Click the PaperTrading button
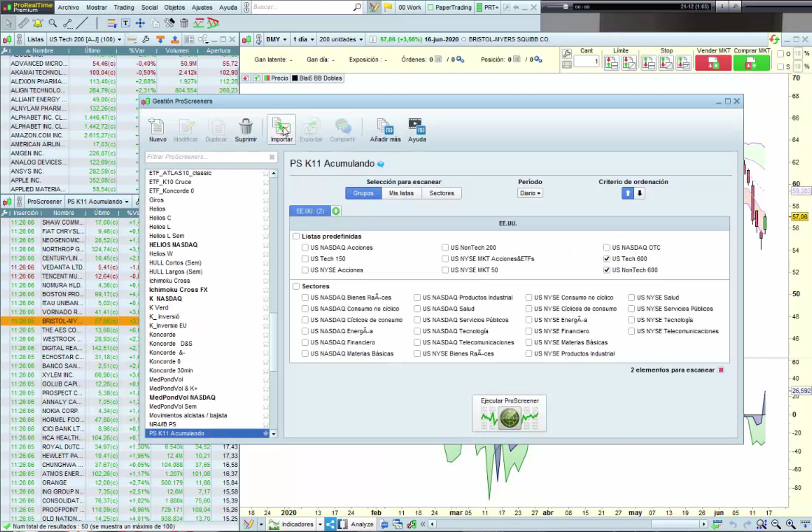The width and height of the screenshot is (812, 532). point(450,7)
